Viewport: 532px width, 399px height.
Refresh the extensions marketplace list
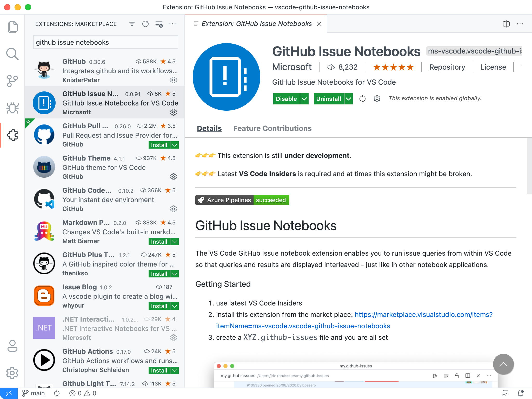(x=145, y=24)
